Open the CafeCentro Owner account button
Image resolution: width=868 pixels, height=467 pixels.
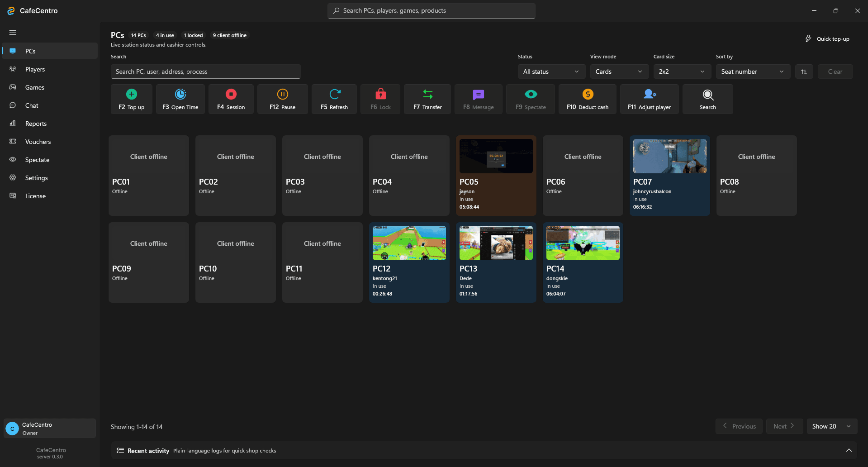pos(50,428)
